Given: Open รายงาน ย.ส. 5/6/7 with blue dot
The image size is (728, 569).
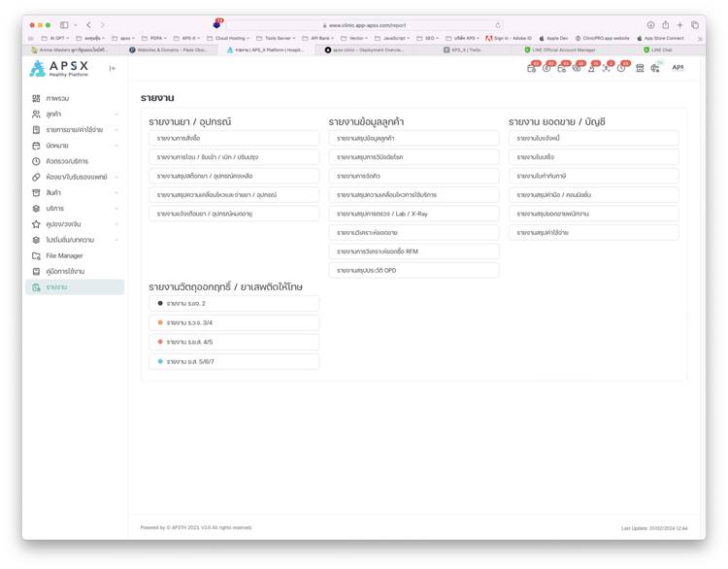Looking at the screenshot, I should tap(233, 361).
